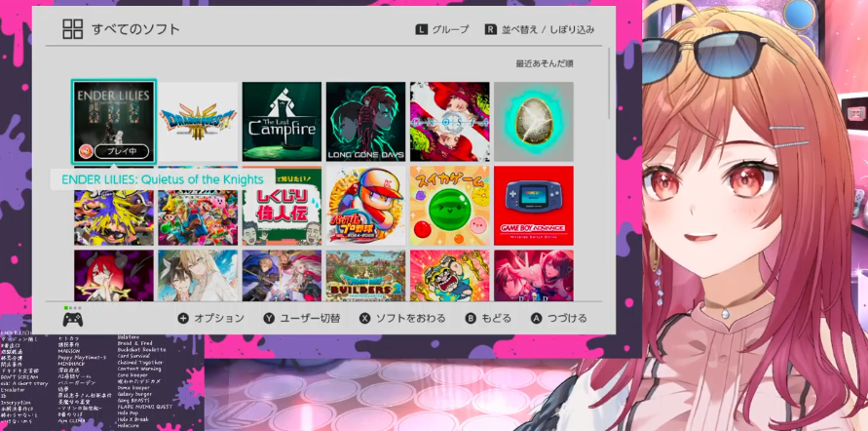Click the grid icon beside すべてのソフト
This screenshot has height=431, width=868.
(x=72, y=29)
